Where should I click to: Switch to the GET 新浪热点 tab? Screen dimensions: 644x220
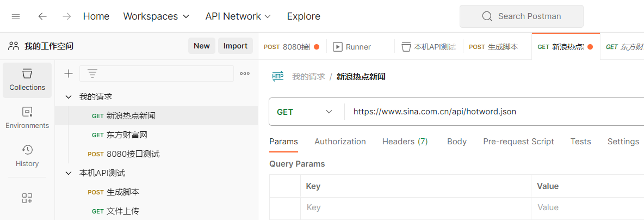click(x=566, y=47)
